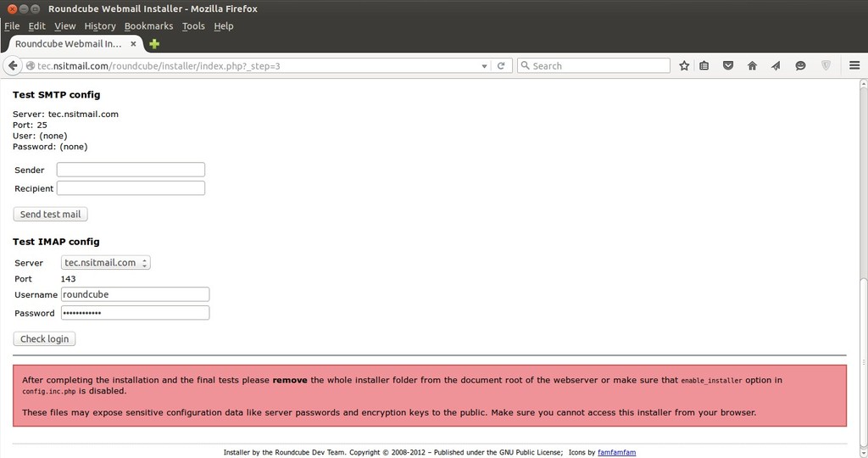Click the config.inc.php text in warning
The height and width of the screenshot is (458, 868).
point(48,391)
